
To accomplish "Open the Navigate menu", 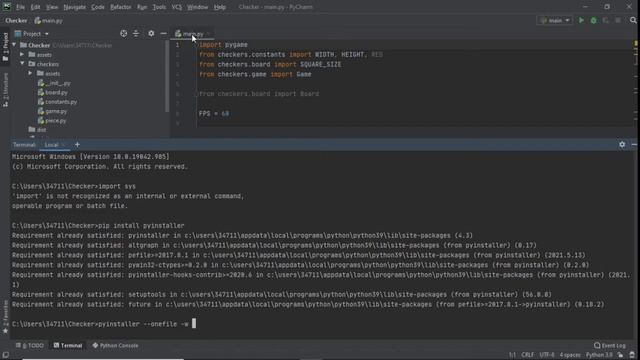I will tap(74, 7).
